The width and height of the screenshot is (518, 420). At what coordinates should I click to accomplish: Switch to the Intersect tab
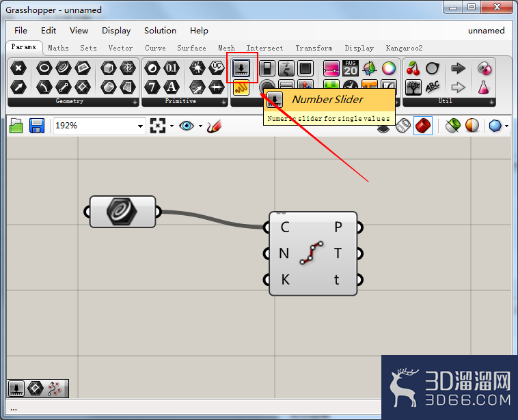coord(264,48)
